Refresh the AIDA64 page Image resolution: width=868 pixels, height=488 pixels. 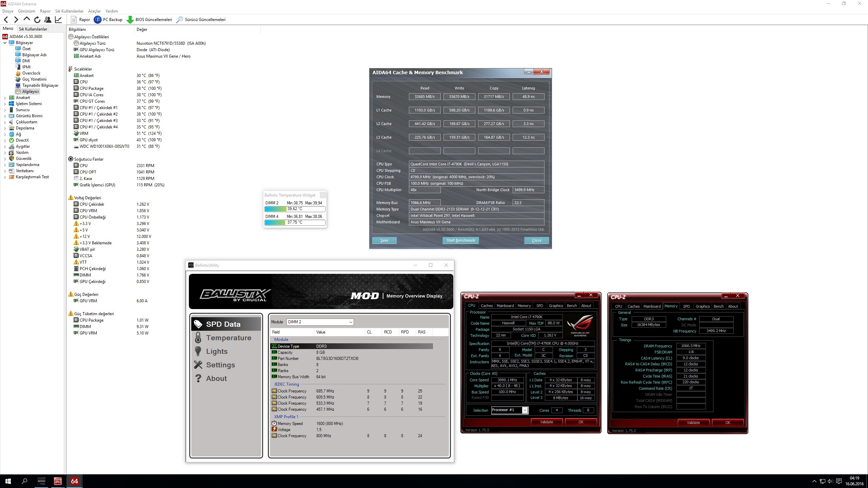click(x=37, y=20)
